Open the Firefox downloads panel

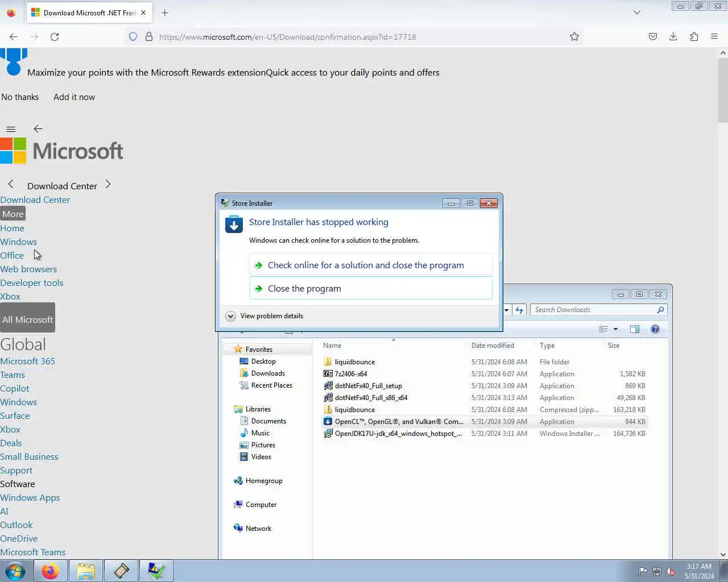tap(673, 36)
